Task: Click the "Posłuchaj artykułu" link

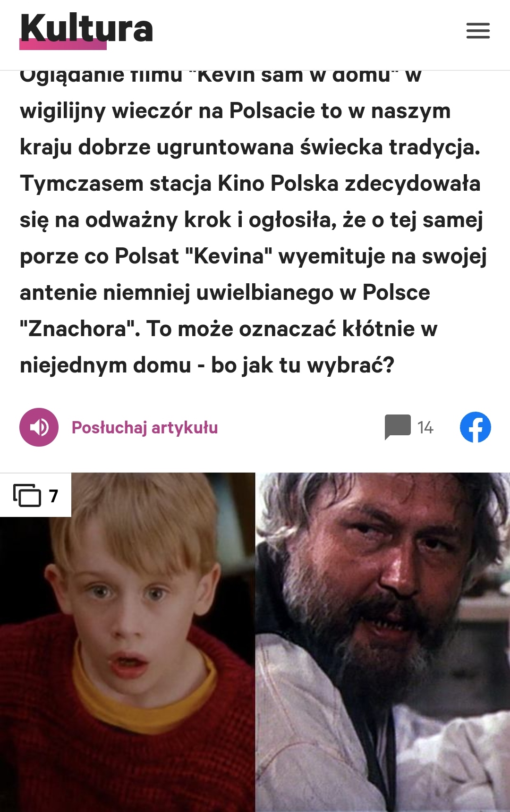Action: click(144, 427)
